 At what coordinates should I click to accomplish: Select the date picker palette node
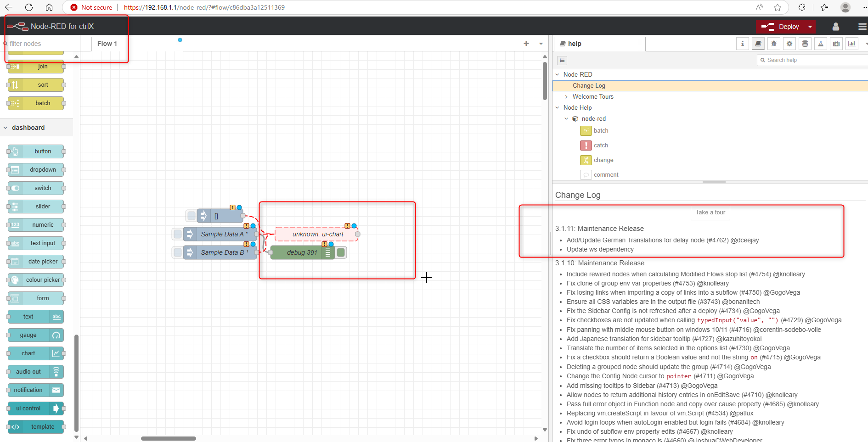pyautogui.click(x=36, y=262)
